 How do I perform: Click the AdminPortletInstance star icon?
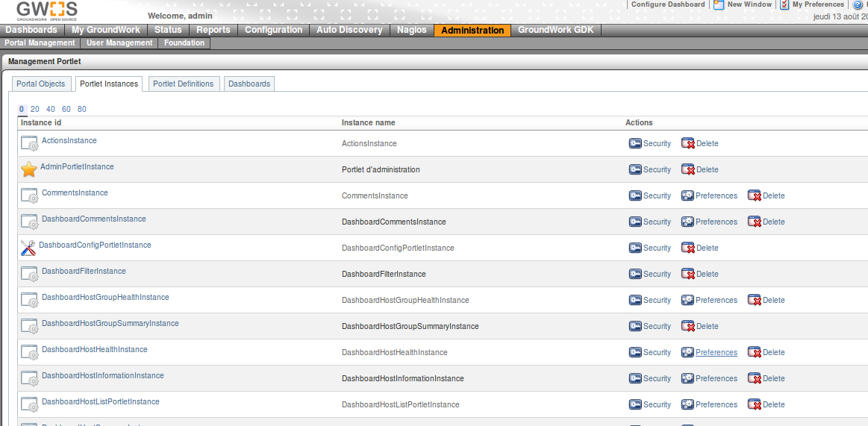coord(28,169)
